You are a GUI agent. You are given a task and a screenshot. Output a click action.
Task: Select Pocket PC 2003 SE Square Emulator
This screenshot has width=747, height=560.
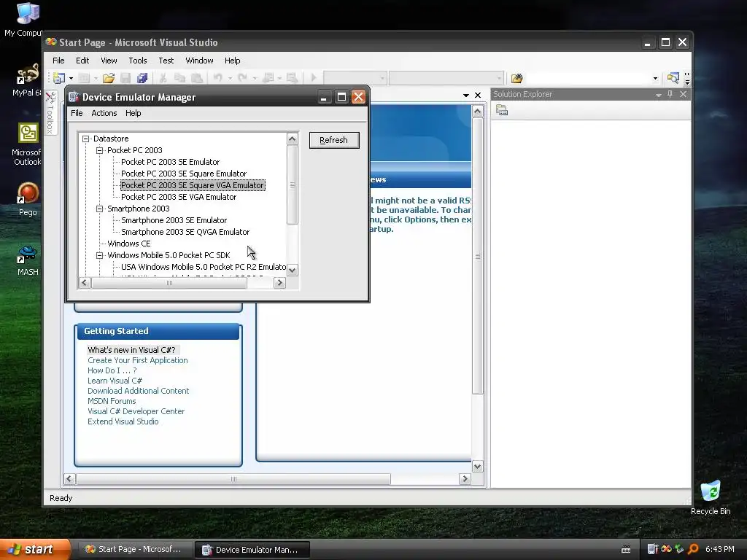[184, 174]
